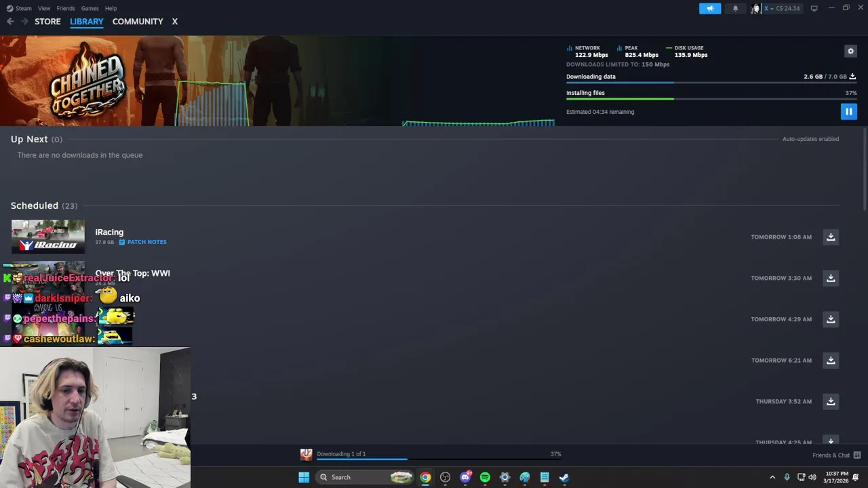Start the download scheduled TOMORROW 6:21 AM
Screen dimensions: 868x488
(x=831, y=360)
